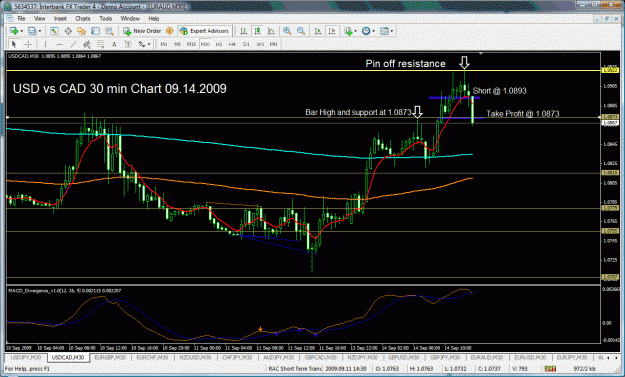The height and width of the screenshot is (377, 625).
Task: Switch to H1 timeframe
Action: click(219, 44)
